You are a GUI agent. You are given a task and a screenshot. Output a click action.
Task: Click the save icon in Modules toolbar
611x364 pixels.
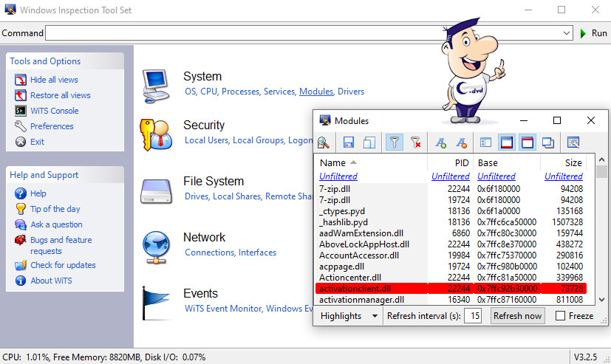point(349,142)
